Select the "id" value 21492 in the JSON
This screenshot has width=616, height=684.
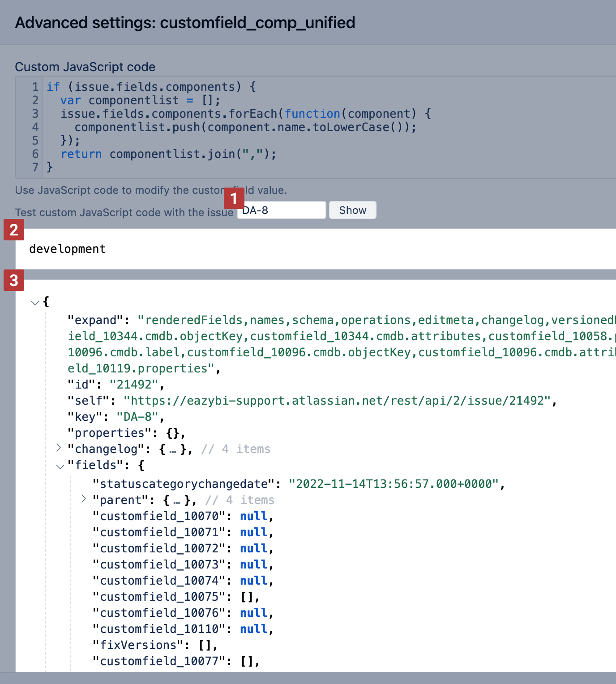click(134, 385)
